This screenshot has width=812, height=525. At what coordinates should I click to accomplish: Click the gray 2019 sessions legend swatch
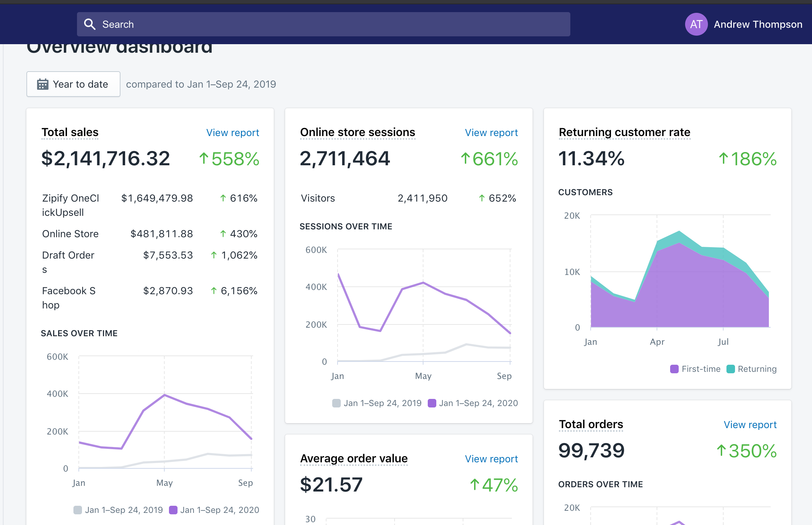click(336, 403)
